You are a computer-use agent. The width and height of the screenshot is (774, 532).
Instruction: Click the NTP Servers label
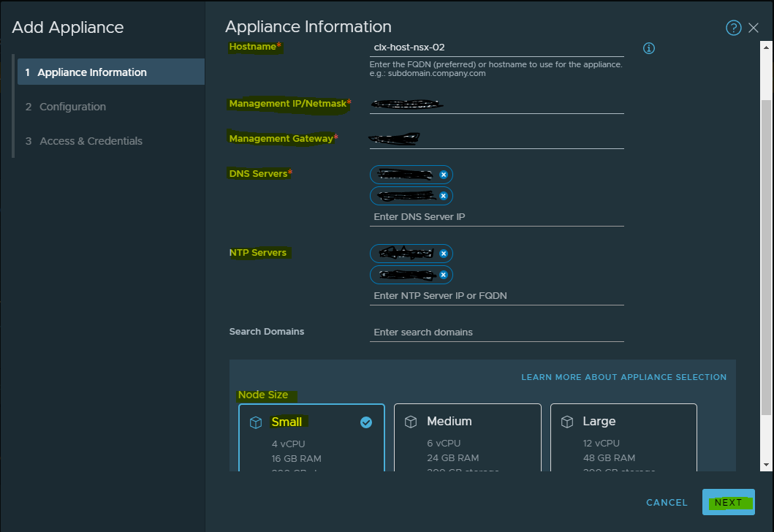258,253
